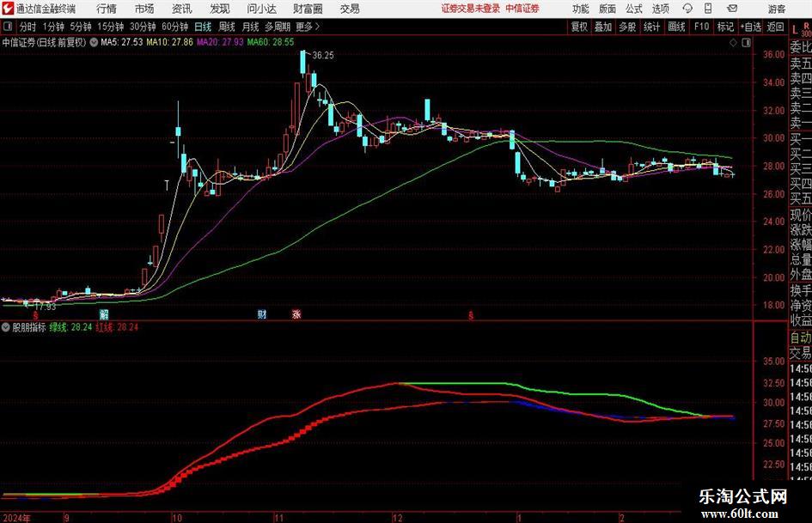Open the 选项 menu

point(661,9)
